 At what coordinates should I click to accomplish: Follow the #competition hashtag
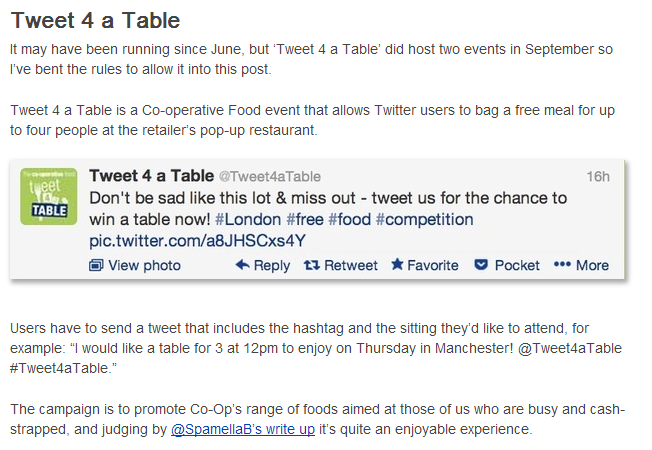(x=426, y=219)
